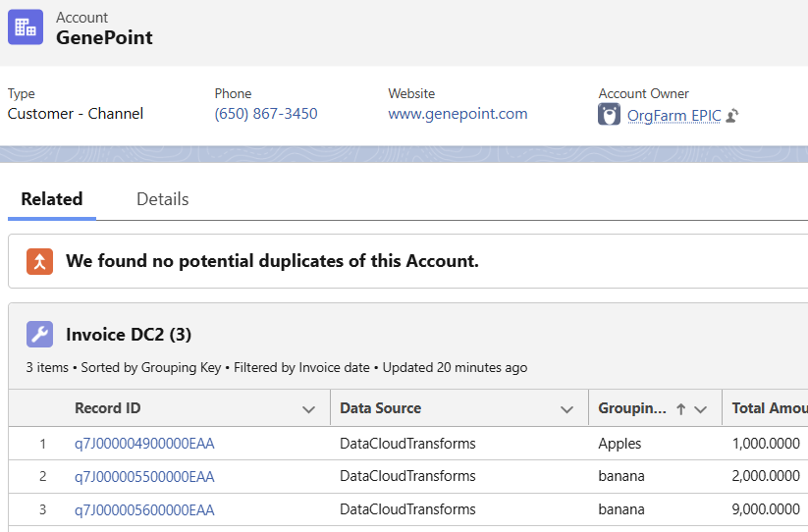Click the Apples grouping cell

tap(619, 444)
